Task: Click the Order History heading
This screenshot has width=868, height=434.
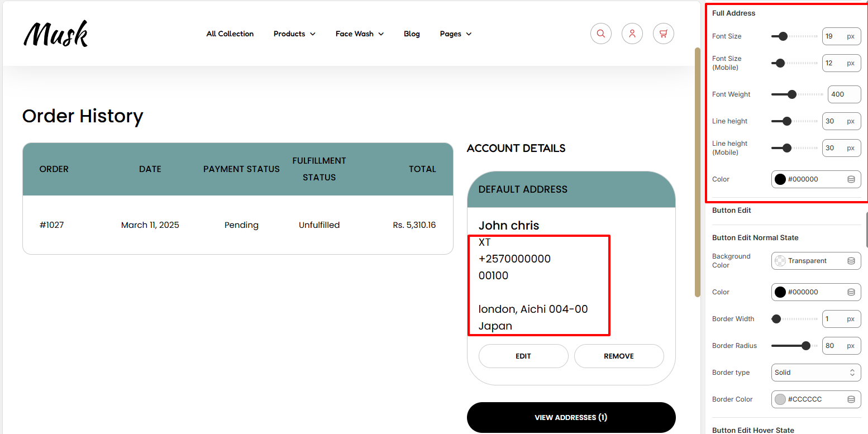Action: pos(83,116)
